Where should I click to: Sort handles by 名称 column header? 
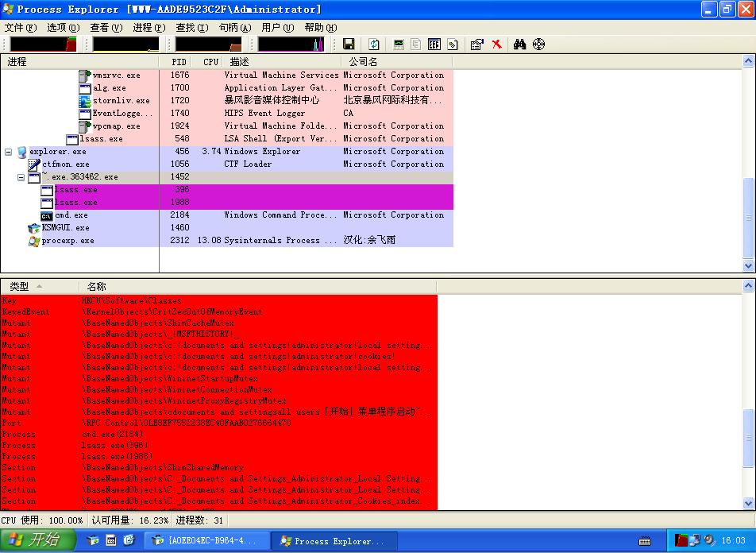tap(258, 287)
